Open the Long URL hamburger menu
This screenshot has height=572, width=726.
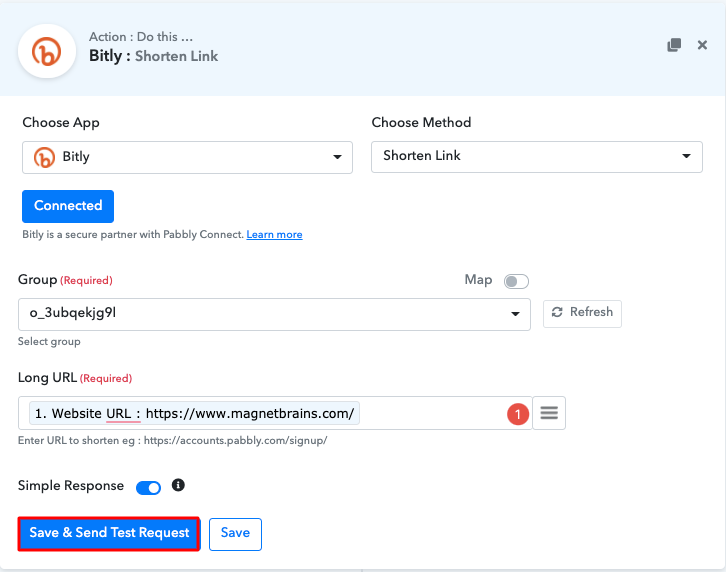coord(549,413)
